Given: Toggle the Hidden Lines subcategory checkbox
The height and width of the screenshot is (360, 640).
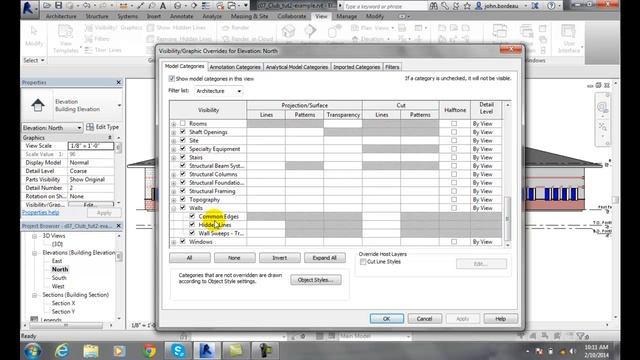Looking at the screenshot, I should click(x=192, y=224).
